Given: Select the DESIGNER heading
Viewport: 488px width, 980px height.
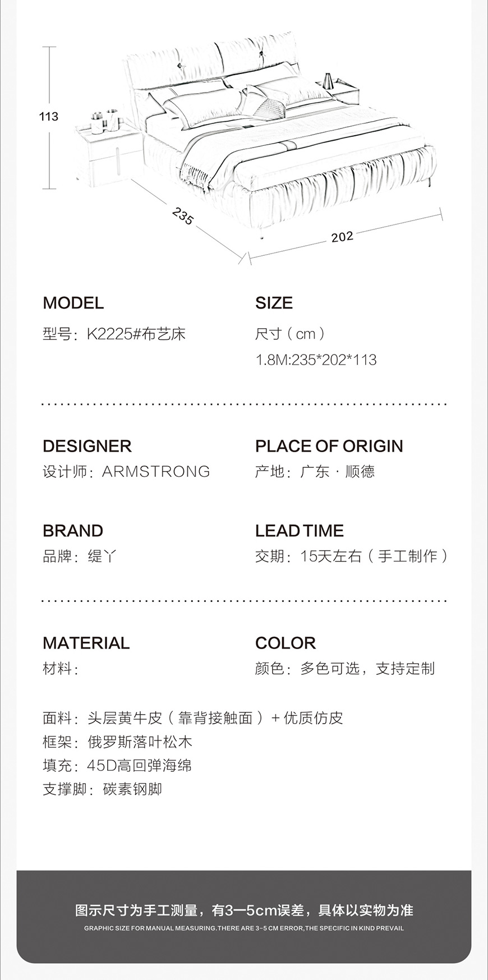Looking at the screenshot, I should point(87,446).
